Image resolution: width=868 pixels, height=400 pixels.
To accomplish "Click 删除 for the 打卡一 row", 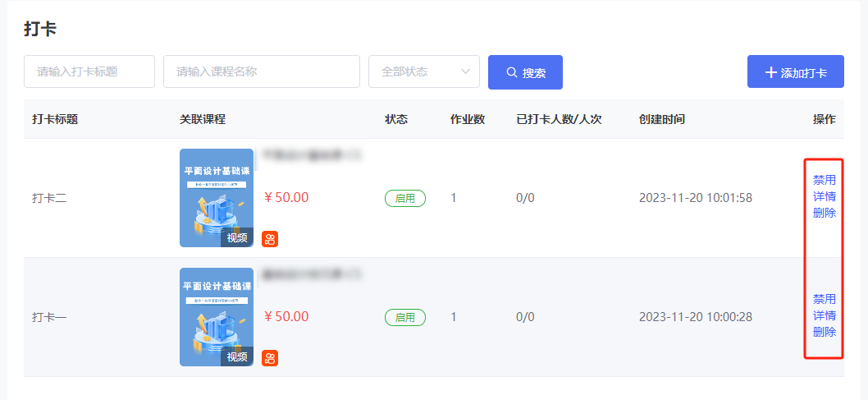I will [x=825, y=332].
